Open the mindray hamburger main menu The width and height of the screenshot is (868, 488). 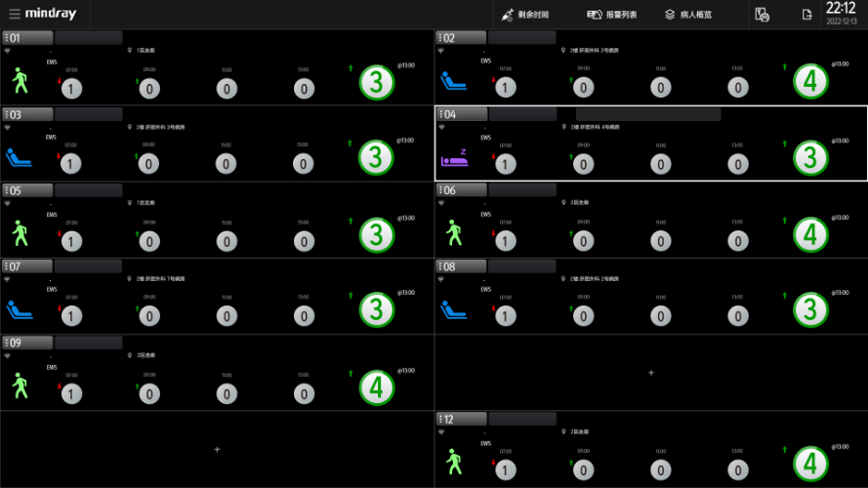pos(14,15)
